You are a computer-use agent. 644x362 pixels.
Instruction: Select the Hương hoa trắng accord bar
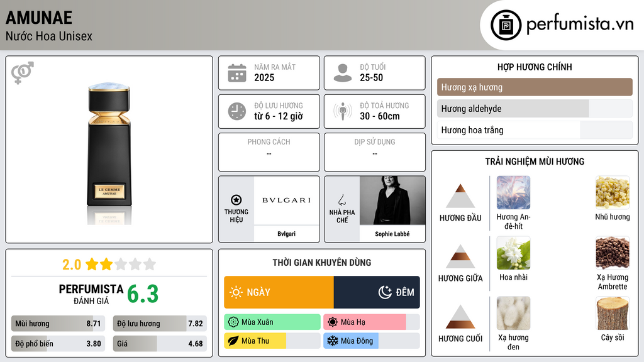(x=535, y=129)
